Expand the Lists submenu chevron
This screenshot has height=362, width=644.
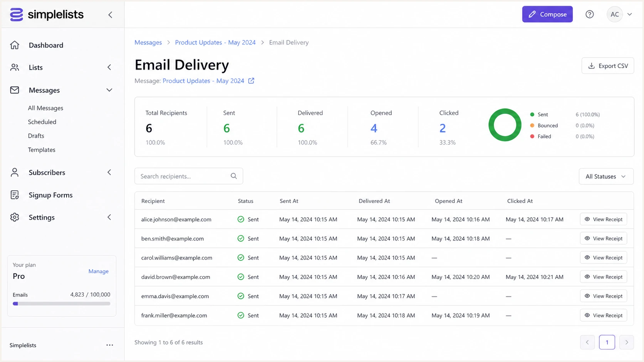[x=109, y=67]
